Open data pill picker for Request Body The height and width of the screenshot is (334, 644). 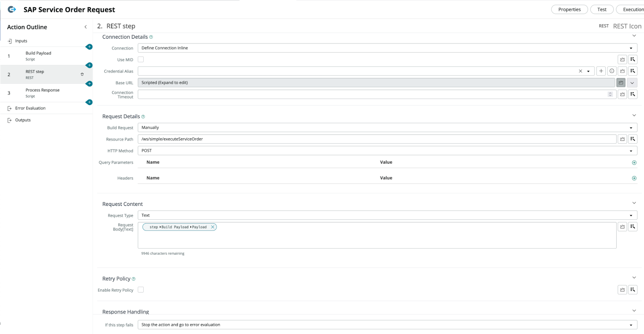633,227
